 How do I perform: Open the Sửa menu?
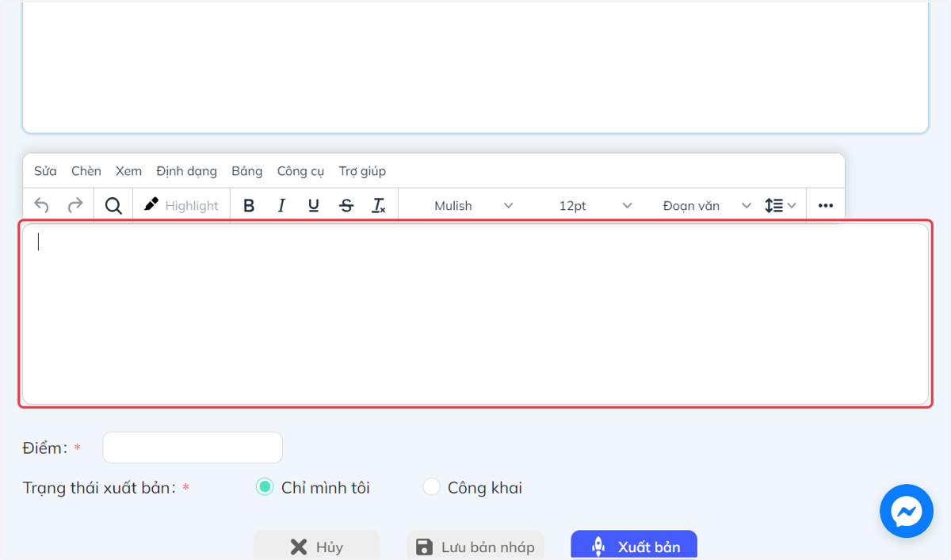[45, 171]
